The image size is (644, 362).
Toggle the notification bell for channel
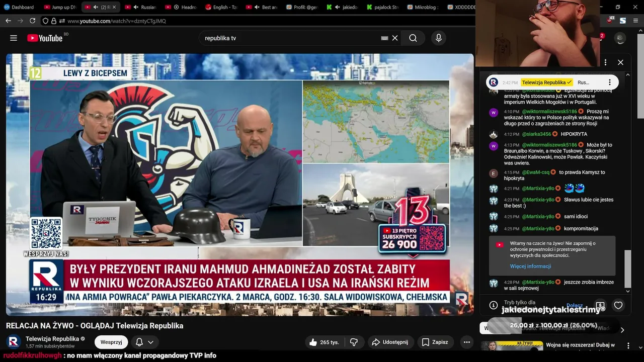pyautogui.click(x=139, y=342)
